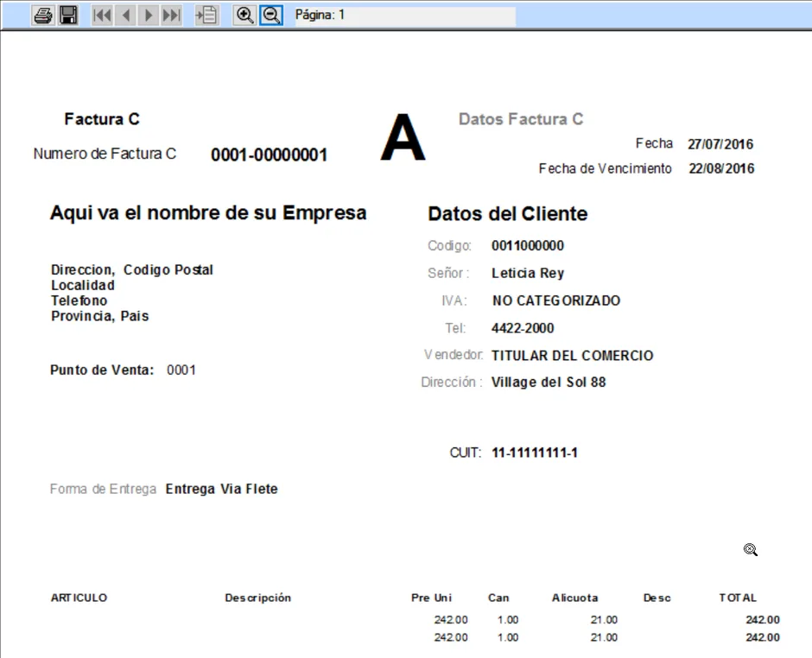Image resolution: width=812 pixels, height=658 pixels.
Task: Click vendor TITULAR DEL COMERCIO
Action: pyautogui.click(x=572, y=356)
